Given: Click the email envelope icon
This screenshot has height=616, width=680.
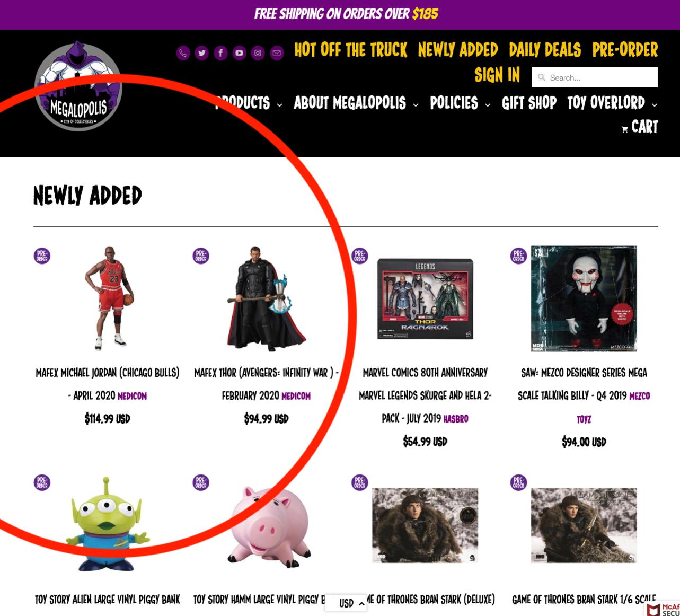Looking at the screenshot, I should (277, 53).
